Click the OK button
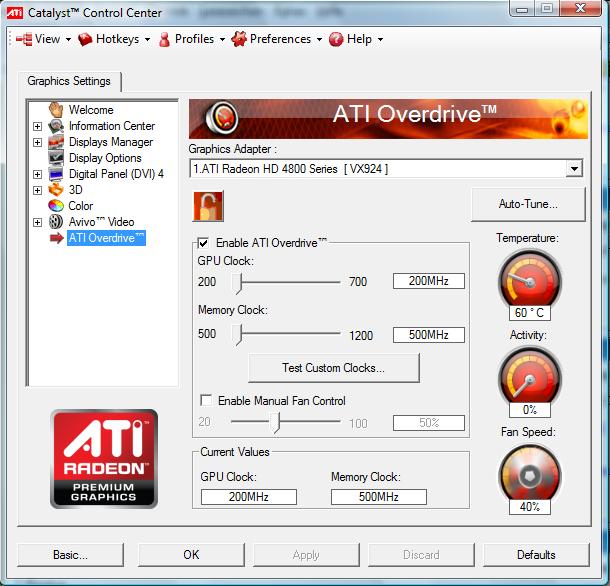 click(x=191, y=554)
